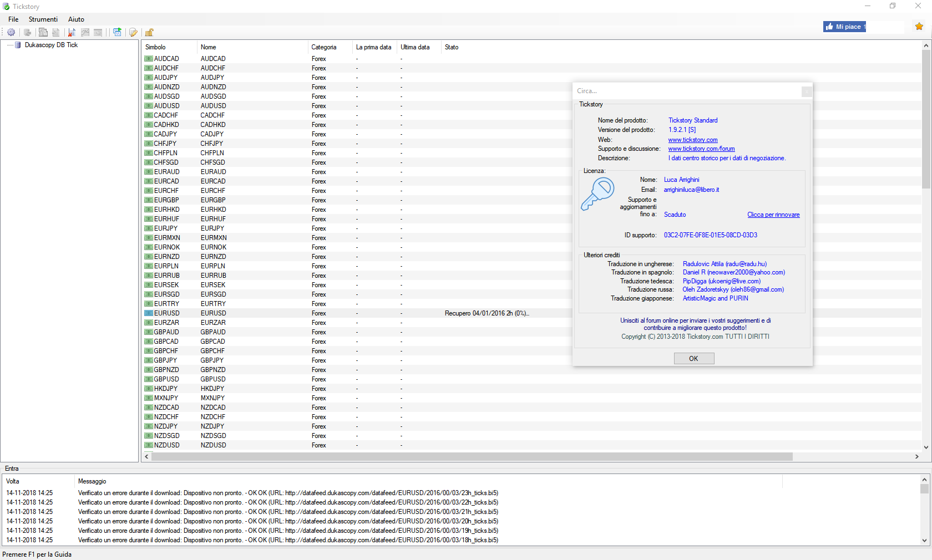
Task: Open the database edit pencil icon
Action: click(x=133, y=32)
